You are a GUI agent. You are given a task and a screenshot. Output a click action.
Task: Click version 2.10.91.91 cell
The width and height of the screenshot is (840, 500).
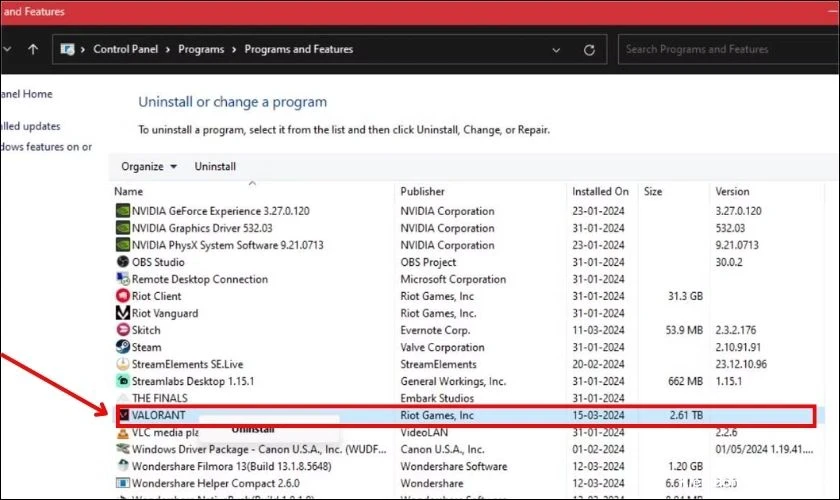738,347
